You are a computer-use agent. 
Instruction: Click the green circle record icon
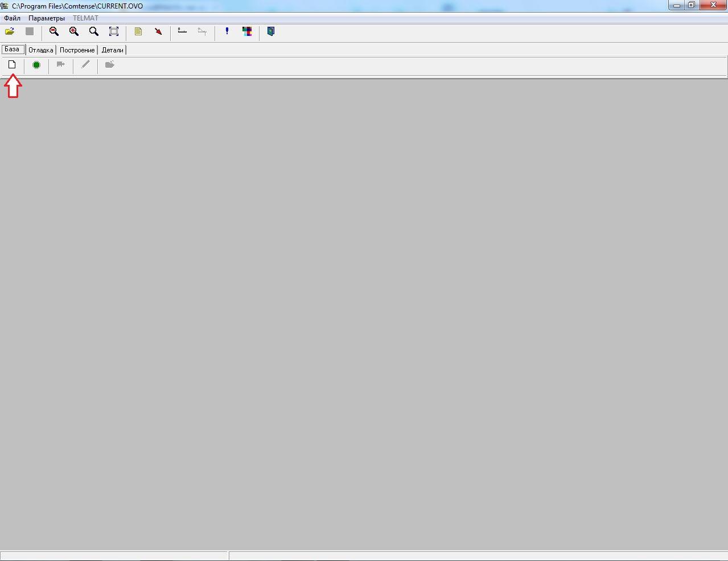point(36,65)
